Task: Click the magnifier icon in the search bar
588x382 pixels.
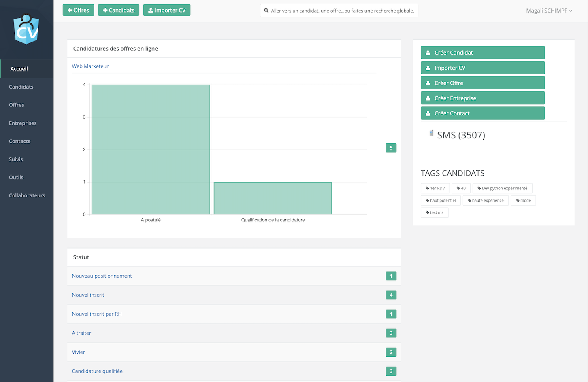Action: [x=266, y=11]
